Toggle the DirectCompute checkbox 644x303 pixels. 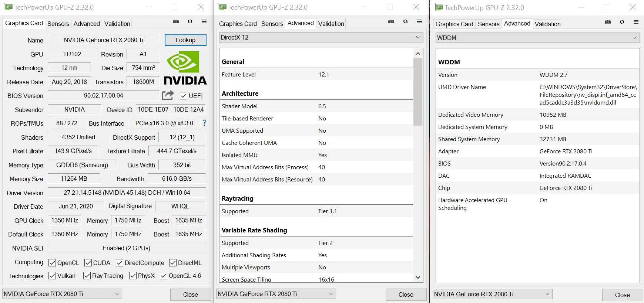[x=120, y=263]
